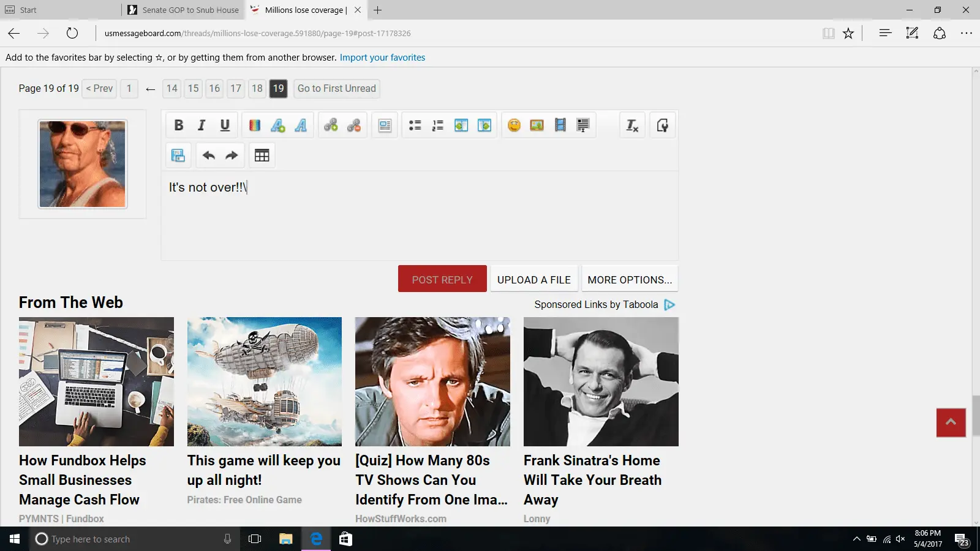This screenshot has height=551, width=980.
Task: Insert a bulleted unordered list
Action: point(415,126)
